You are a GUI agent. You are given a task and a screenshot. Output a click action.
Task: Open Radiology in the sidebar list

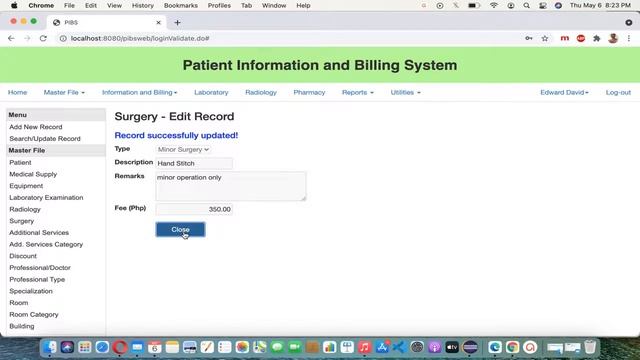(x=25, y=209)
